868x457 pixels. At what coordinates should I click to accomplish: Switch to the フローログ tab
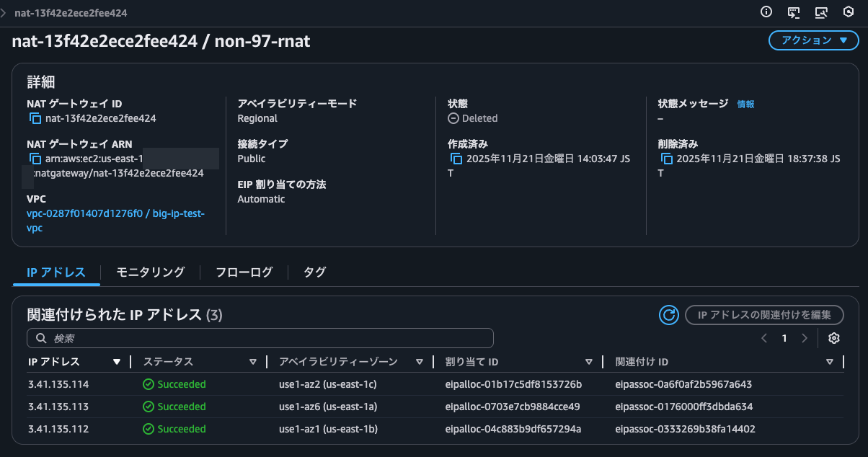244,272
